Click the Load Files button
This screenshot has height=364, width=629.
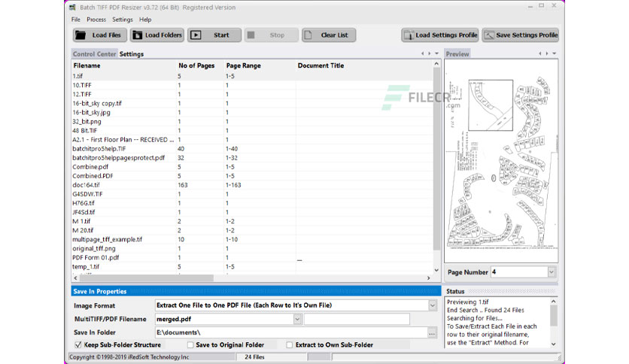click(x=100, y=35)
